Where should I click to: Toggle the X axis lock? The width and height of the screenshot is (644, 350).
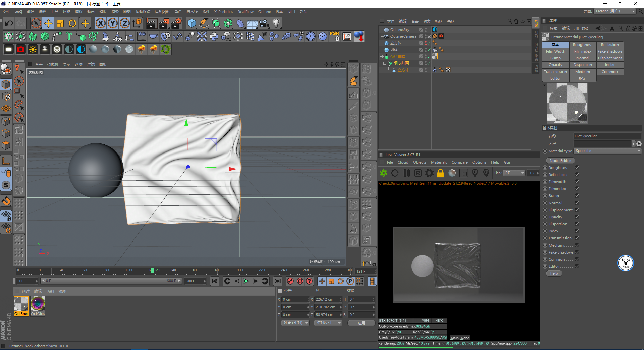(x=100, y=23)
